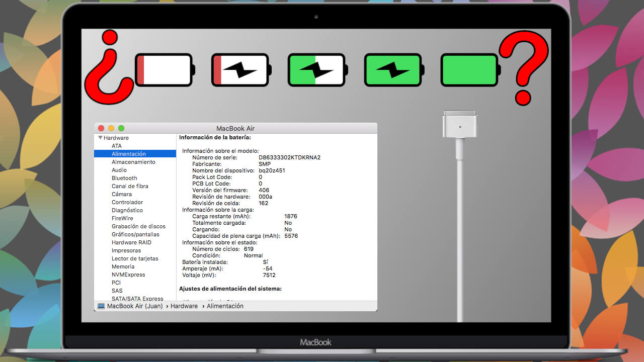Open NVMExpress sidebar entry
Screen dimensions: 644x362
[128, 275]
